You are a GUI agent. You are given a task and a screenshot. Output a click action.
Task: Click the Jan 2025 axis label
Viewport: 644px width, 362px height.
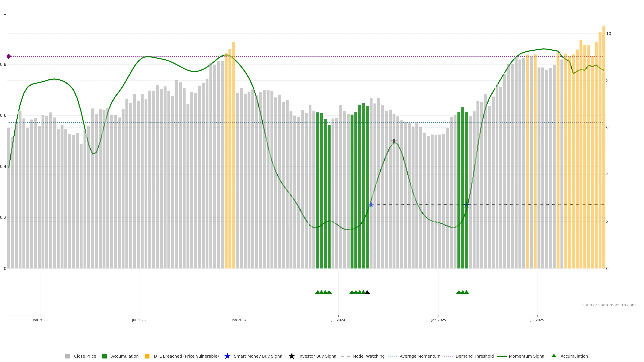pos(438,320)
